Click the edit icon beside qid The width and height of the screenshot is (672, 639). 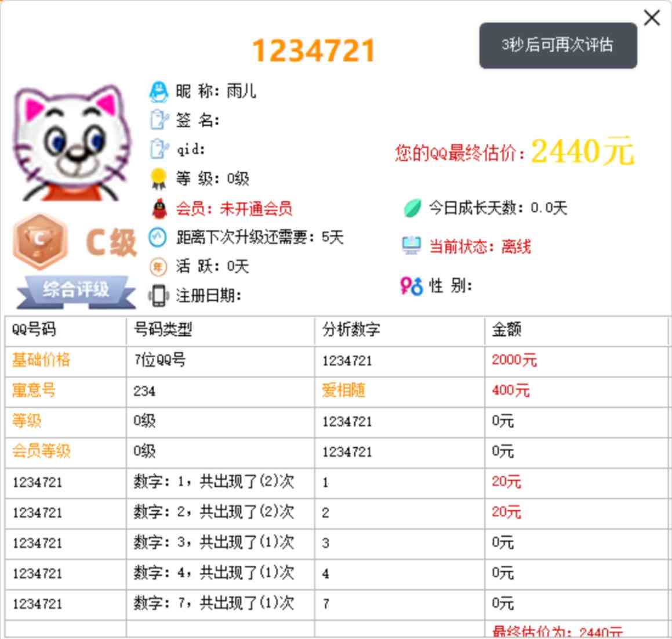click(x=159, y=148)
